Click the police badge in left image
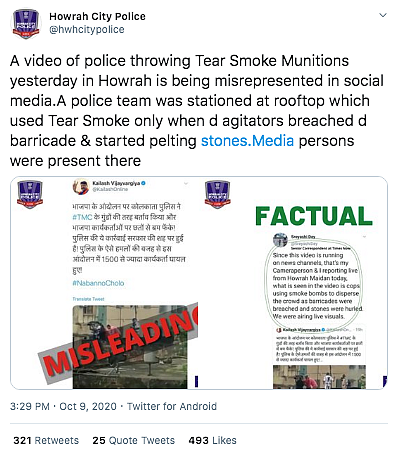The height and width of the screenshot is (453, 398). click(30, 194)
